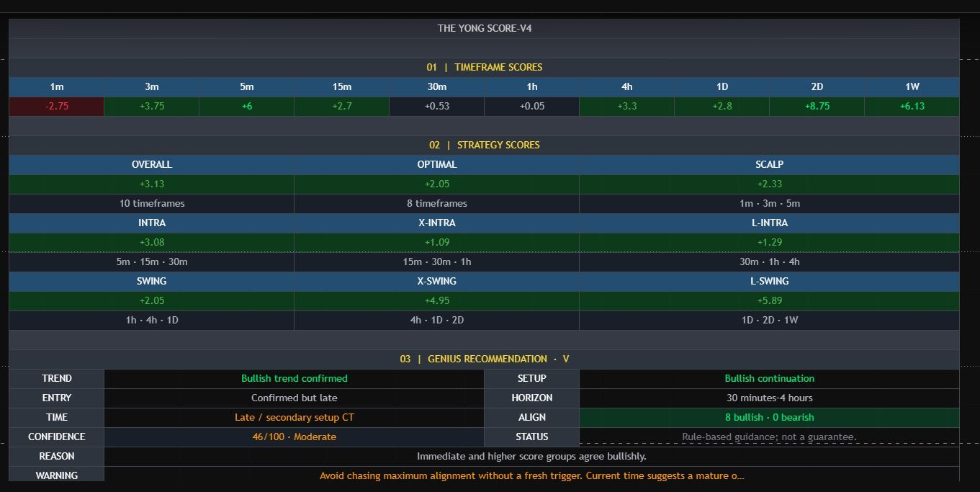The image size is (980, 492).
Task: Click the 8 bullish · 0 bearish cell
Action: [769, 417]
